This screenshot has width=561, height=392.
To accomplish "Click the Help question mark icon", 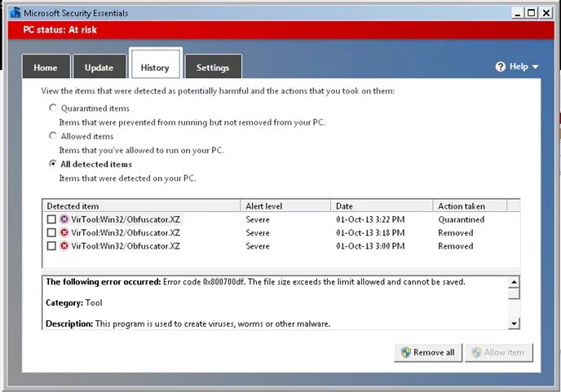I will [x=500, y=67].
